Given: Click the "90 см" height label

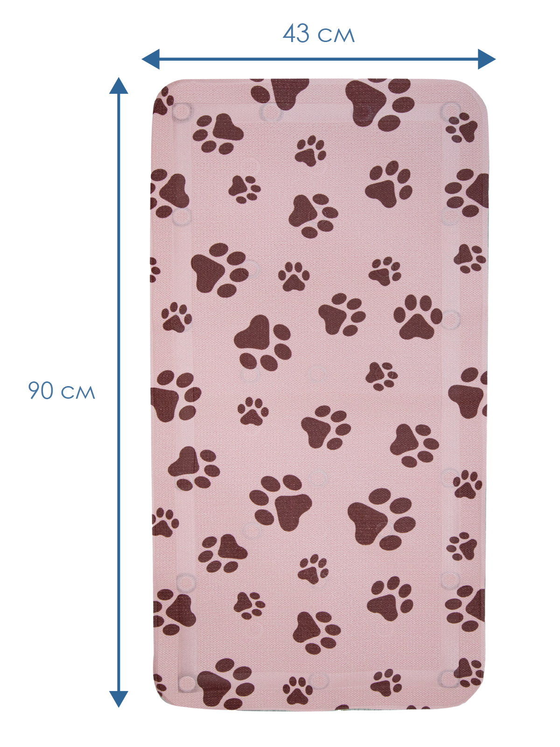Looking at the screenshot, I should [x=62, y=390].
